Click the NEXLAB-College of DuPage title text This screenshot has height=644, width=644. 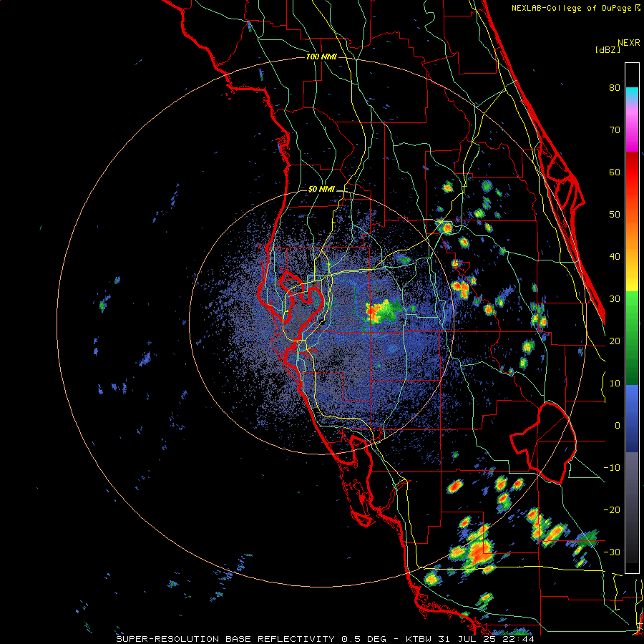572,8
